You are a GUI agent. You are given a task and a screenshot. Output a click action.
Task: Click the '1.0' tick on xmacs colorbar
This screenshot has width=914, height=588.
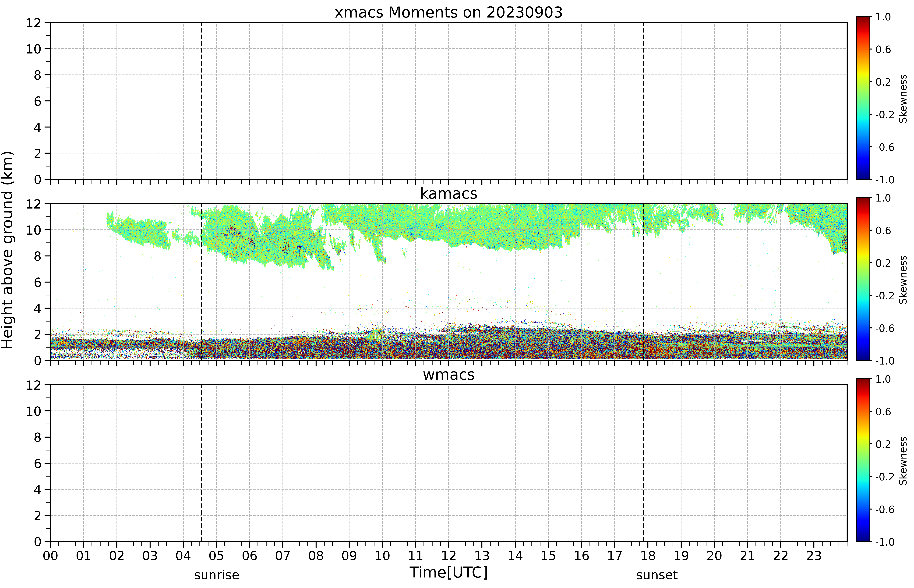883,17
